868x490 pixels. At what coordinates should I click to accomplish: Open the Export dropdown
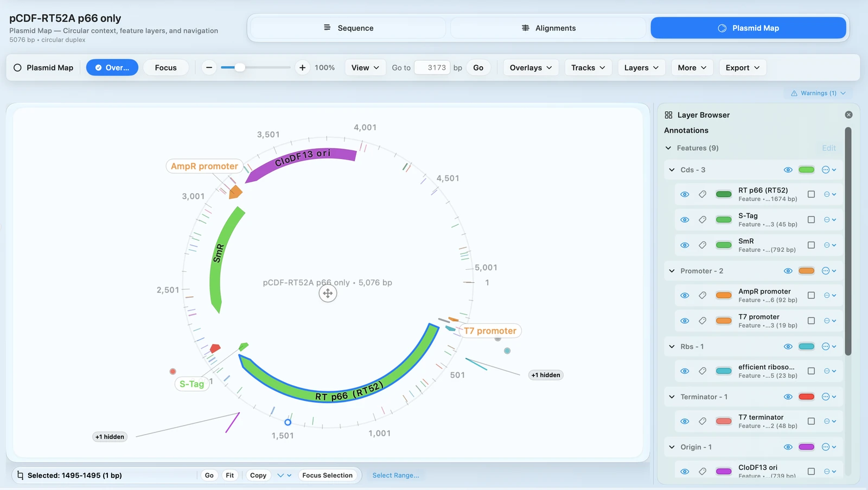(743, 68)
